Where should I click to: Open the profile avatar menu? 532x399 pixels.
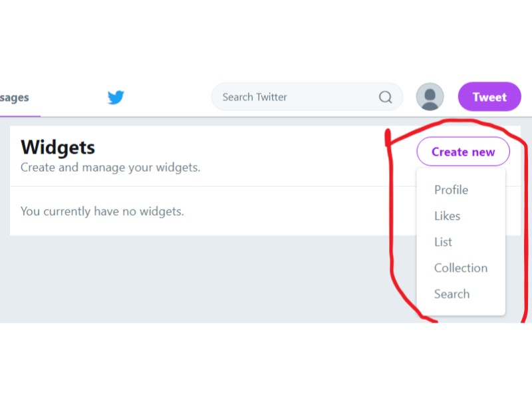click(430, 96)
